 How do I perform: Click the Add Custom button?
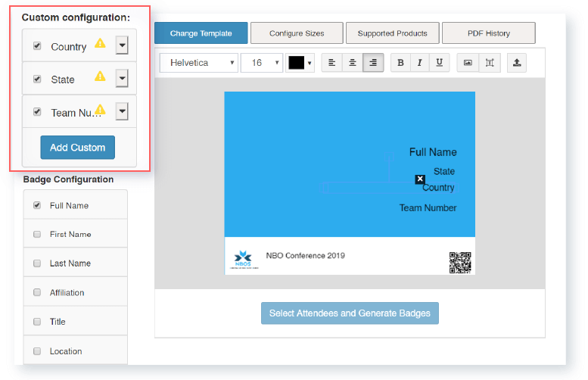point(78,148)
